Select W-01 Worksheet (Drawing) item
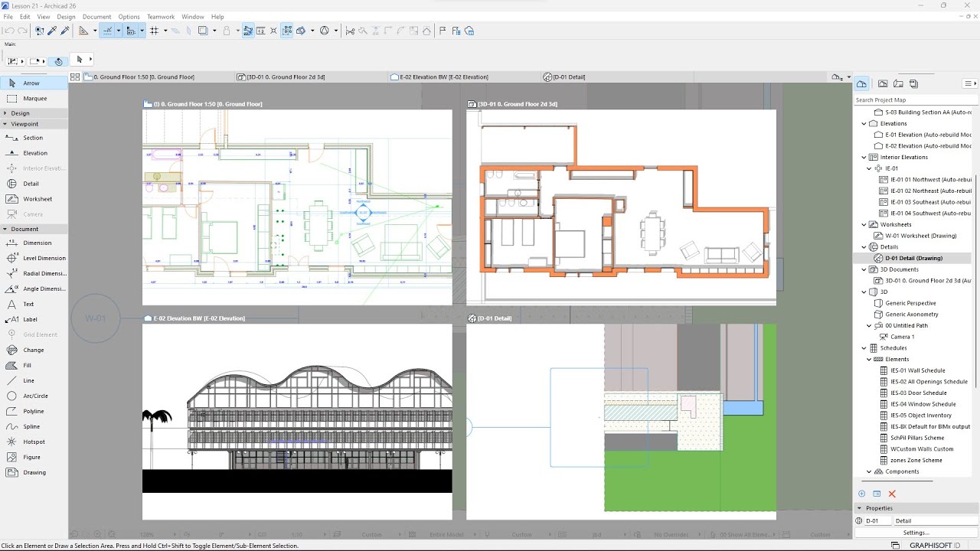This screenshot has height=551, width=980. click(916, 236)
